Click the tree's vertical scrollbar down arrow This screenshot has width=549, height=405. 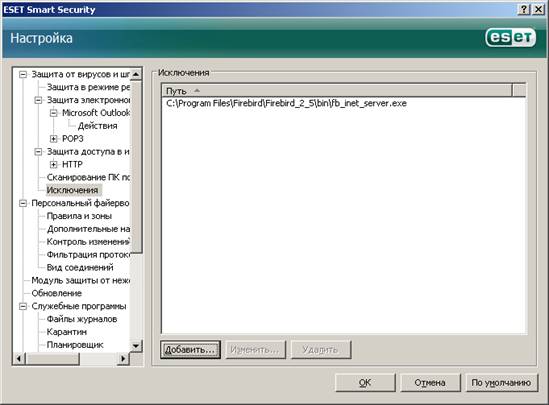[x=136, y=346]
